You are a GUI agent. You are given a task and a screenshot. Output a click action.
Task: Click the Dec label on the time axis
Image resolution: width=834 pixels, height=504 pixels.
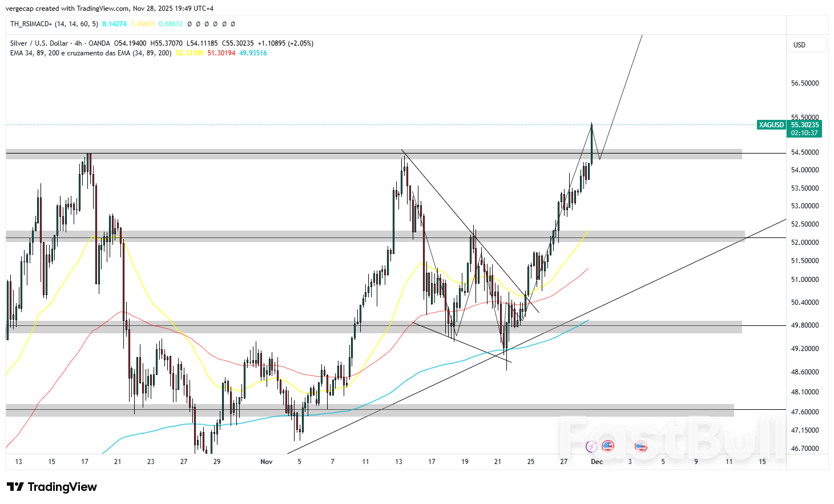(597, 462)
